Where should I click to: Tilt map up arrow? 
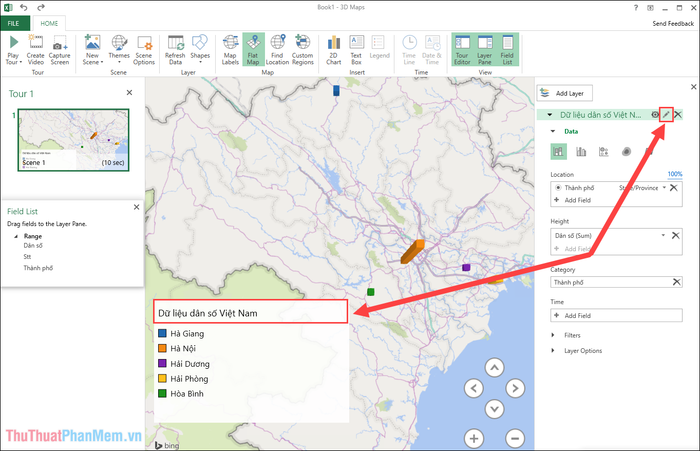[x=494, y=368]
